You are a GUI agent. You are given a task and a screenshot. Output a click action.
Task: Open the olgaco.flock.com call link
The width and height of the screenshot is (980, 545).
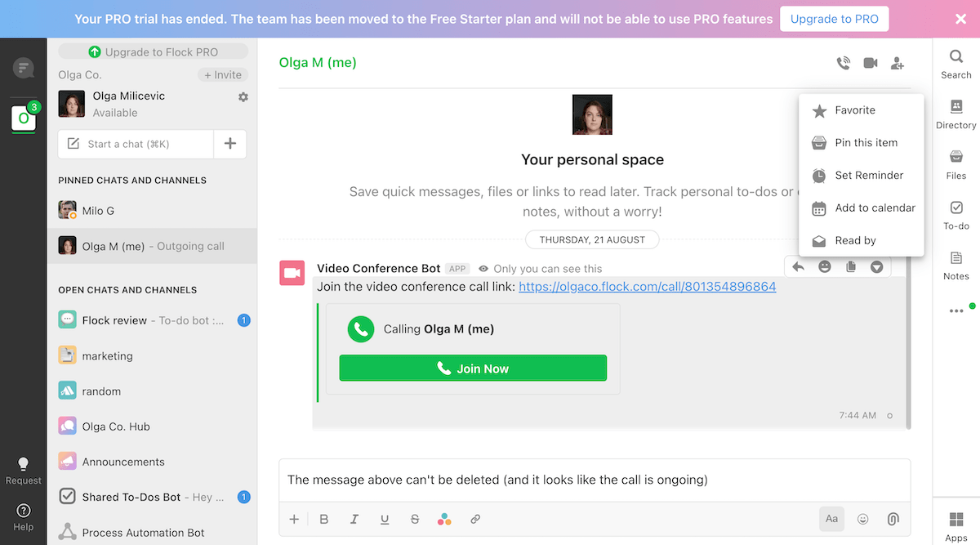click(647, 287)
